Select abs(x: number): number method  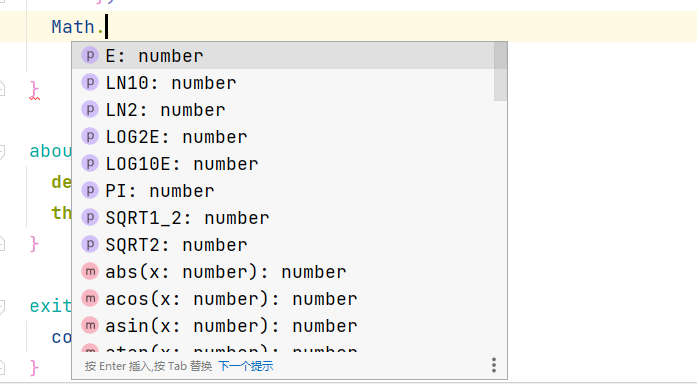pyautogui.click(x=283, y=272)
